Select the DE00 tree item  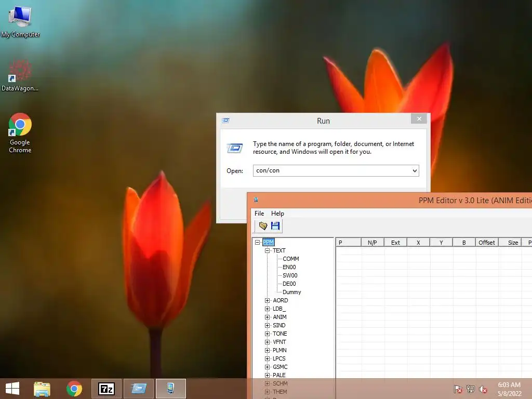[x=289, y=284]
